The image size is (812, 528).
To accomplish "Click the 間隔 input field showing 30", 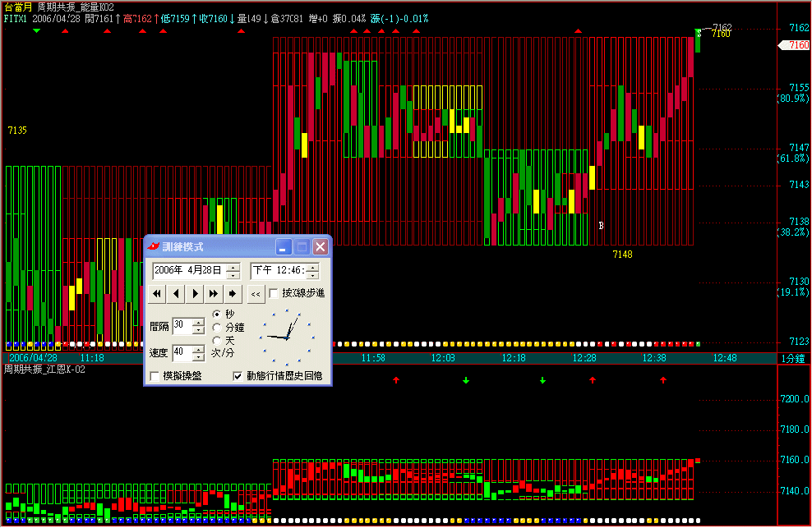I will pos(182,326).
